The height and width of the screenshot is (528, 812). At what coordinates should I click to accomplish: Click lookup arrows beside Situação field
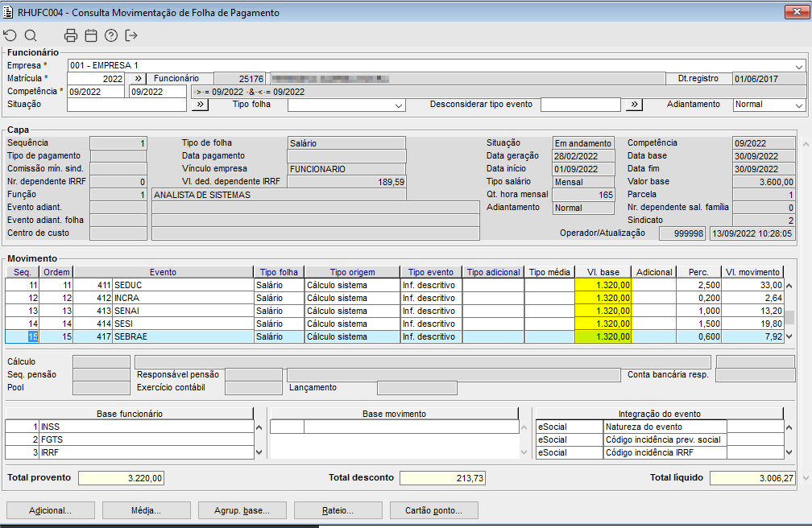click(x=200, y=105)
